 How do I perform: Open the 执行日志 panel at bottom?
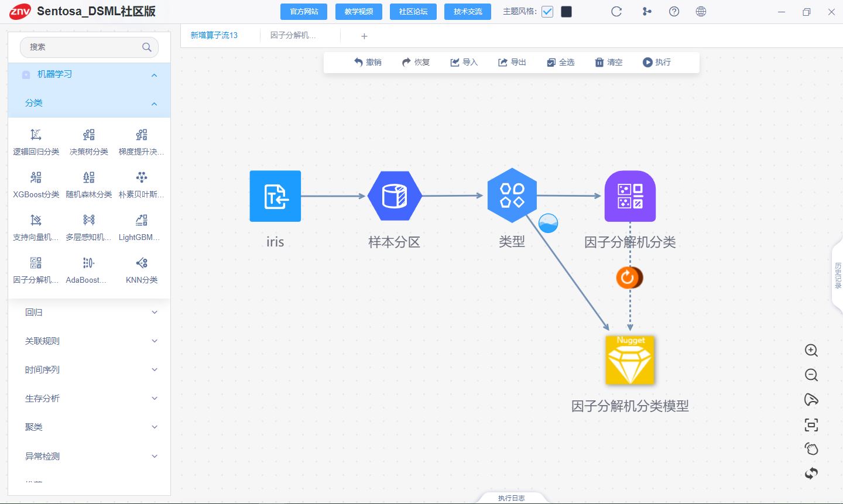tap(511, 498)
